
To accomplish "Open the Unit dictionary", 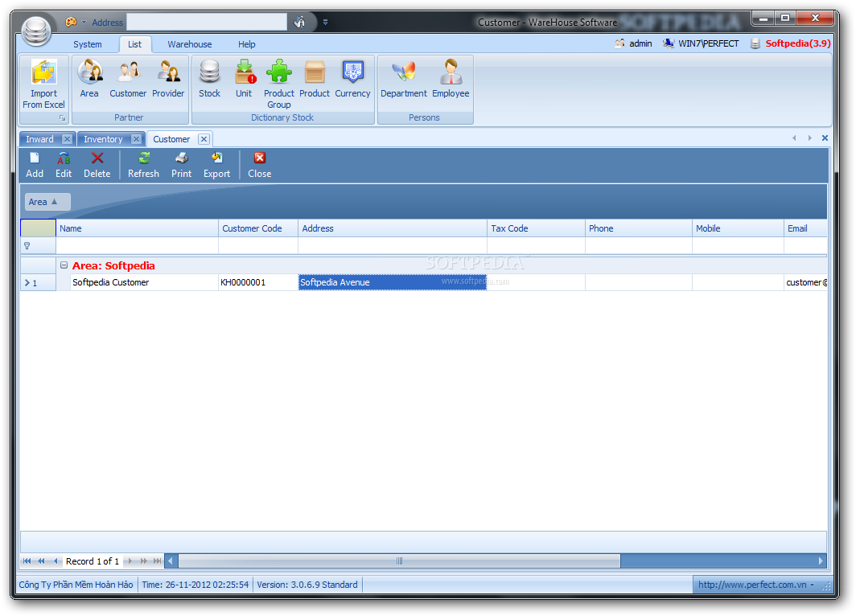I will coord(244,79).
